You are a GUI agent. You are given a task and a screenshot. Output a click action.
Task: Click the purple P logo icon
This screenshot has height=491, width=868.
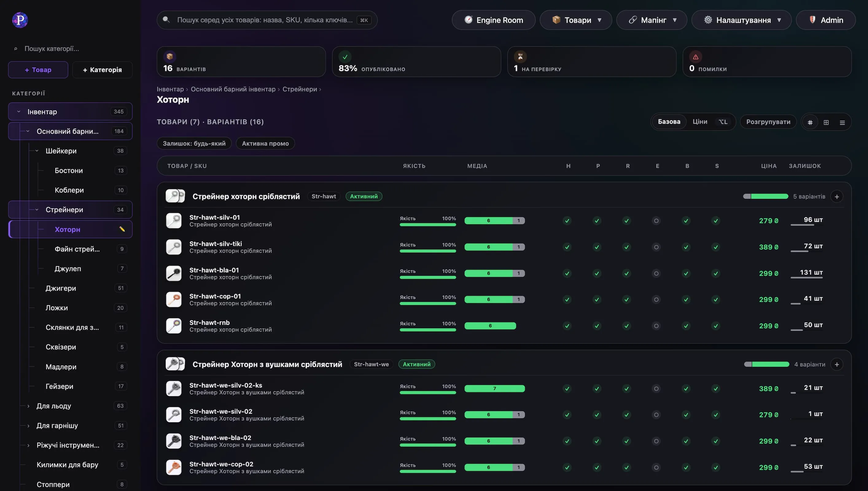20,20
